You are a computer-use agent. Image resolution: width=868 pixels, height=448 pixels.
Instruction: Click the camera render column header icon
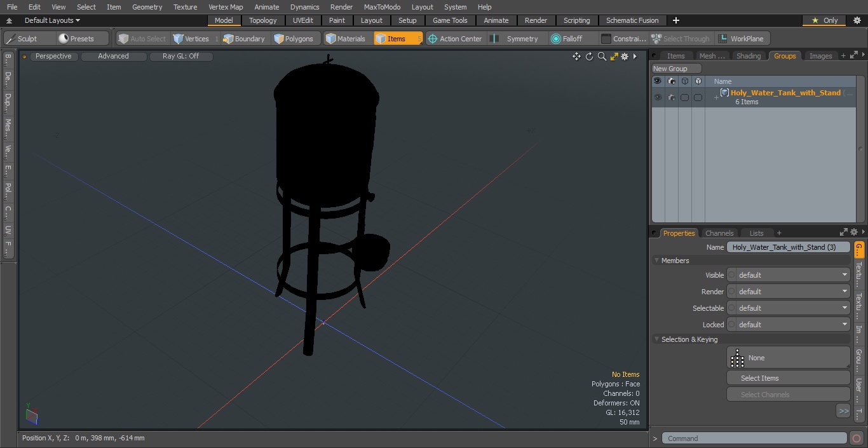tap(671, 81)
